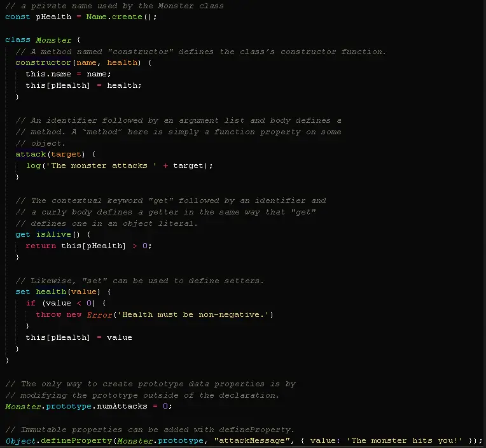The width and height of the screenshot is (486, 448).
Task: Click the constructor method name
Action: [x=43, y=62]
